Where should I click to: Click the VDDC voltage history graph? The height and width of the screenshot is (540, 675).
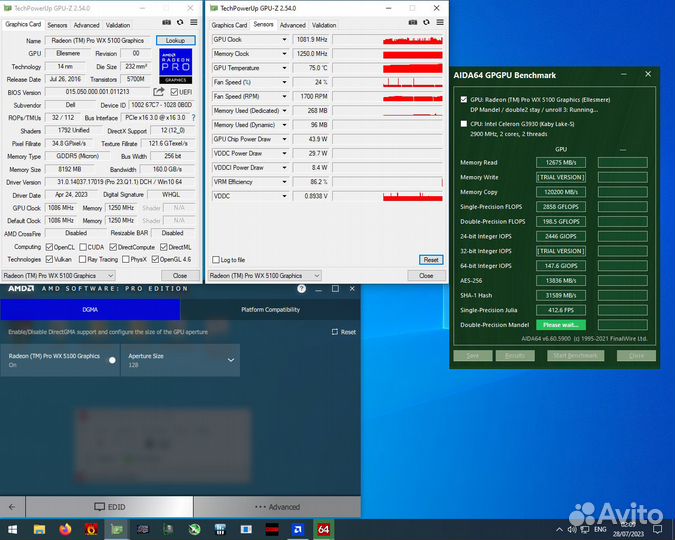pos(388,196)
